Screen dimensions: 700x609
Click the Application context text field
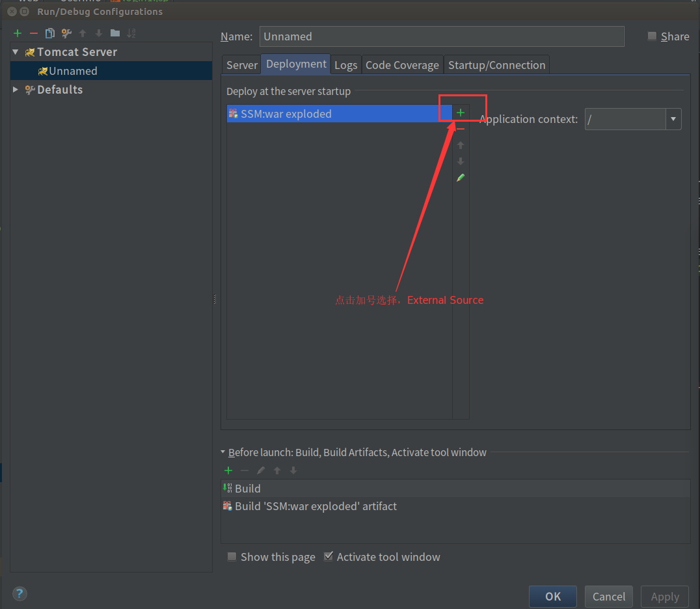(625, 119)
